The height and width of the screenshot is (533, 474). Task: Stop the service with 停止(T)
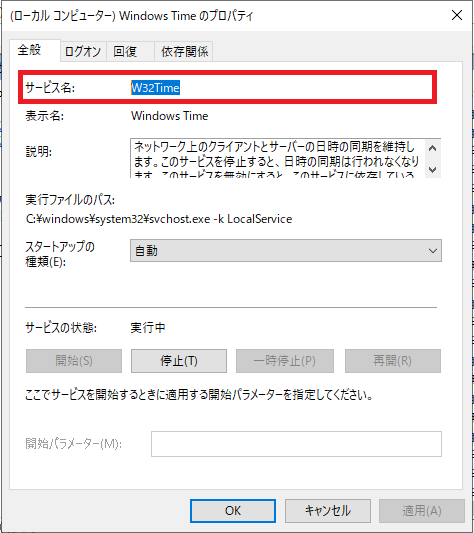[x=179, y=361]
